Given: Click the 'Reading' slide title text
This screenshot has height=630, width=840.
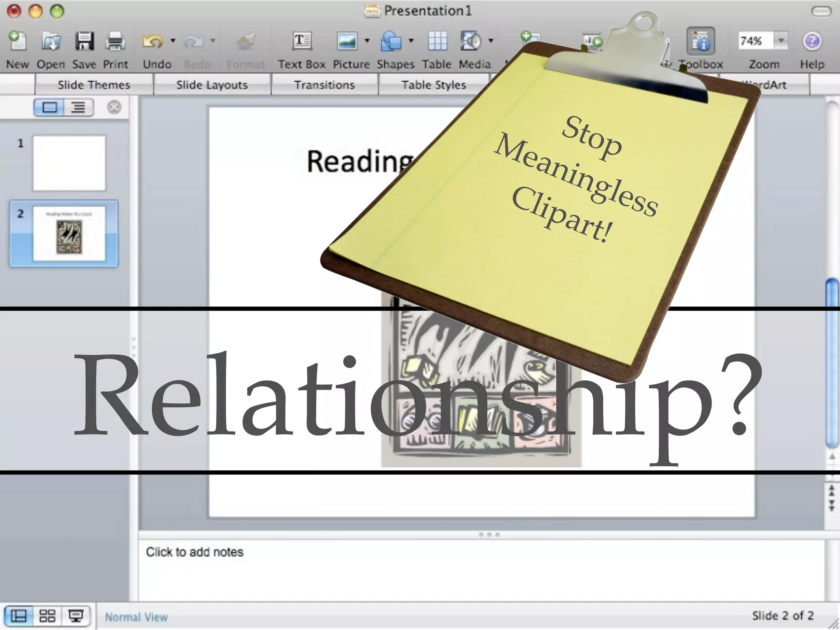Looking at the screenshot, I should (361, 162).
